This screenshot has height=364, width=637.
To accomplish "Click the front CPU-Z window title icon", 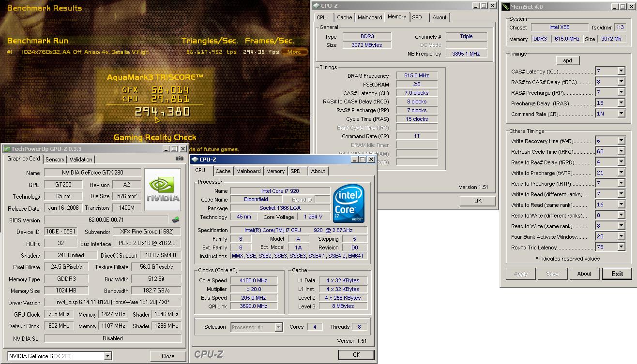I will [x=195, y=159].
